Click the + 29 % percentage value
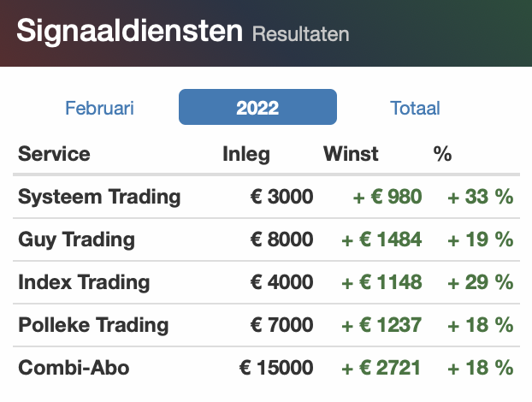The width and height of the screenshot is (532, 402). 481,282
